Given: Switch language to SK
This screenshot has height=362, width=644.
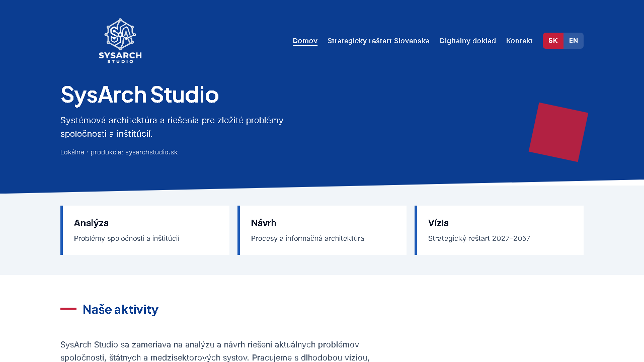Looking at the screenshot, I should (x=553, y=41).
